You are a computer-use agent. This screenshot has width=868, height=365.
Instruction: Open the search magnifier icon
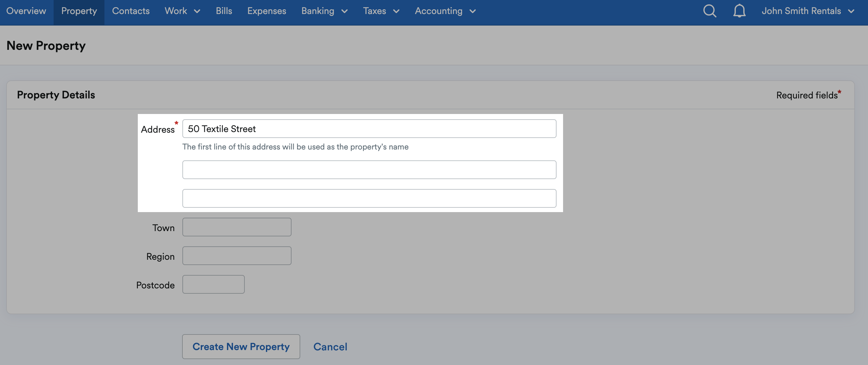click(710, 11)
